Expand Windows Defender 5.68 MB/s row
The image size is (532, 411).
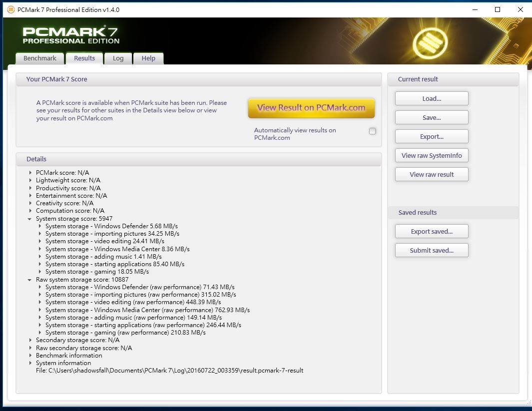pyautogui.click(x=39, y=226)
